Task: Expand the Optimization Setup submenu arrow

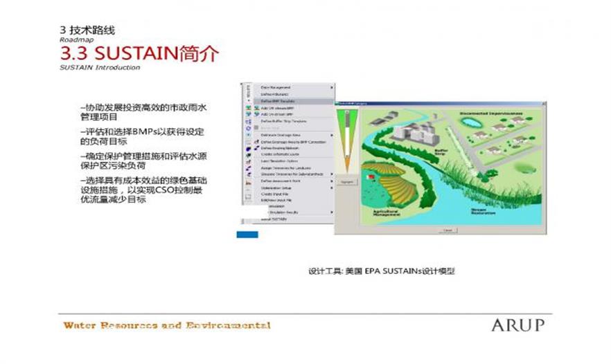Action: pos(332,188)
